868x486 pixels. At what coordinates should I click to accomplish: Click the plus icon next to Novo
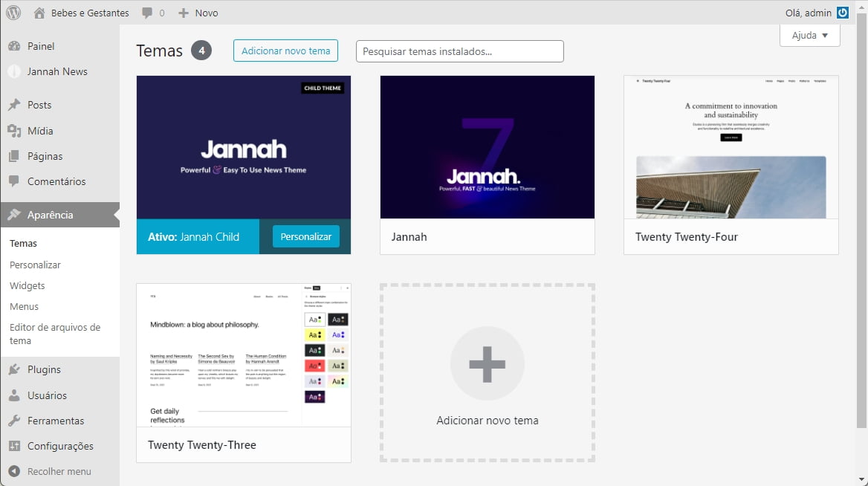[x=184, y=13]
